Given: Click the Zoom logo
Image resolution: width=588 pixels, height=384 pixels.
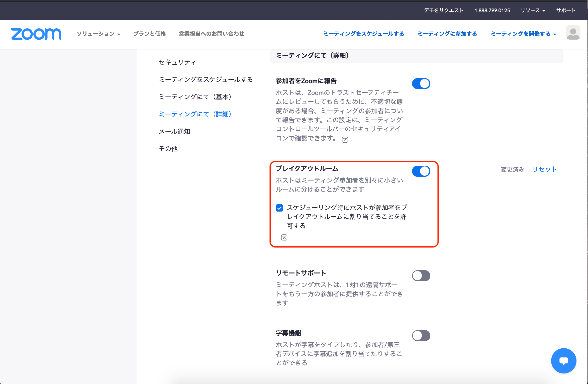Looking at the screenshot, I should click(36, 34).
